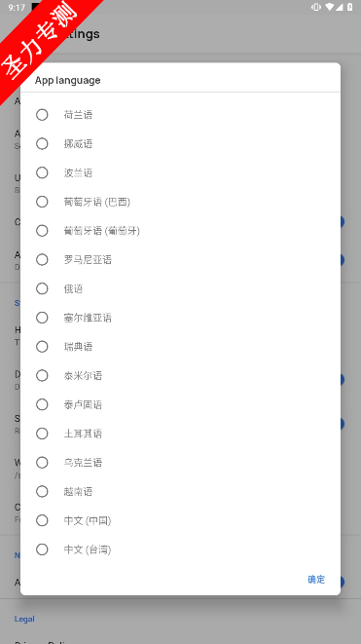The height and width of the screenshot is (644, 361).
Task: Pick 中文 (台湾) language option
Action: pos(181,549)
